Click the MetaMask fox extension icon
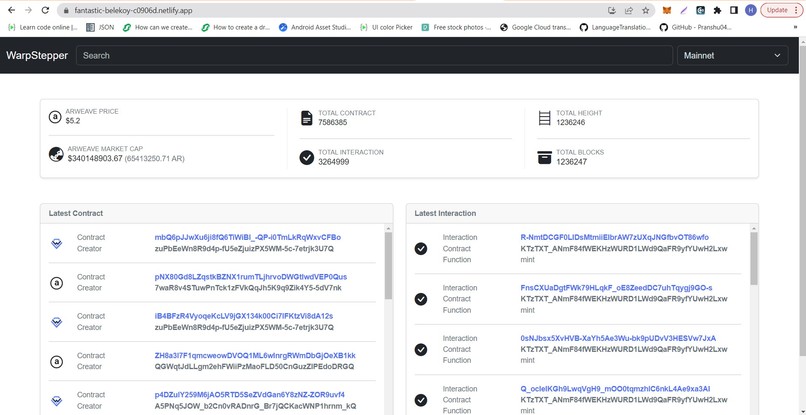 [667, 10]
